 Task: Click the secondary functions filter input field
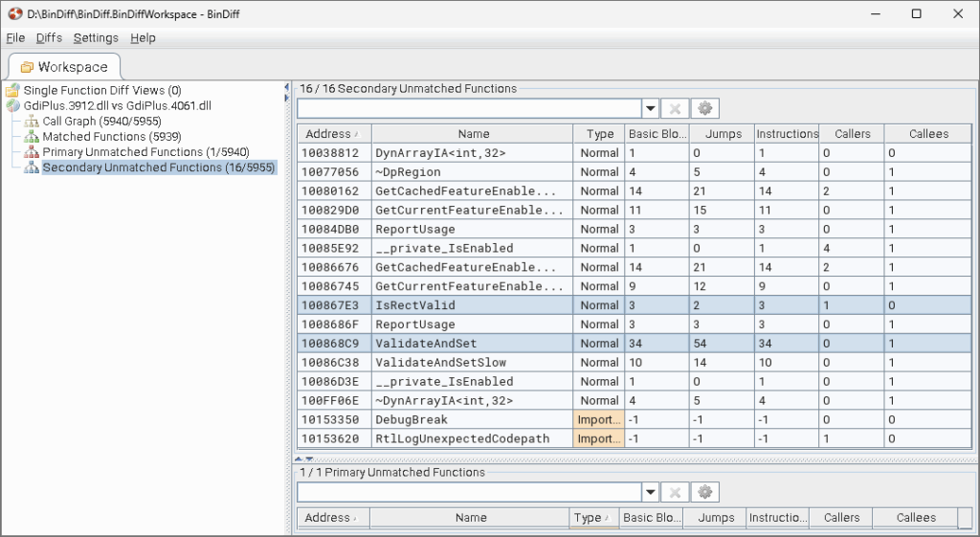pyautogui.click(x=470, y=108)
